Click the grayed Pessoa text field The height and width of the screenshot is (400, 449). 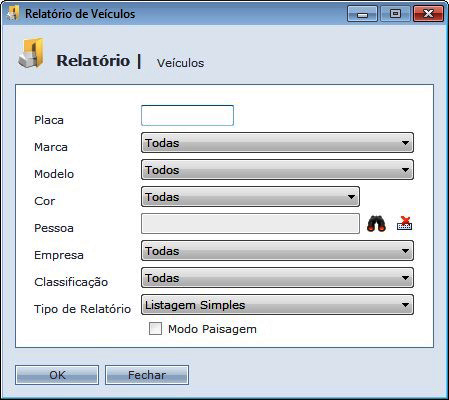pyautogui.click(x=250, y=224)
